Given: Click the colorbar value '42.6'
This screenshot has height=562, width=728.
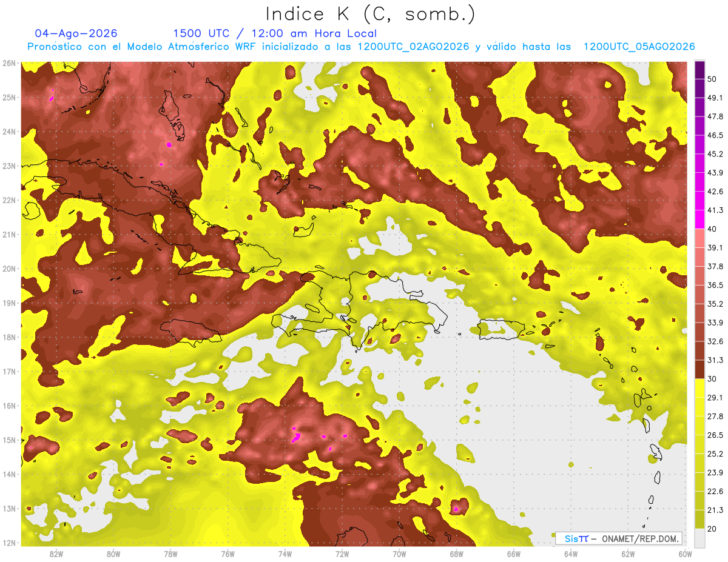Looking at the screenshot, I should pos(715,192).
